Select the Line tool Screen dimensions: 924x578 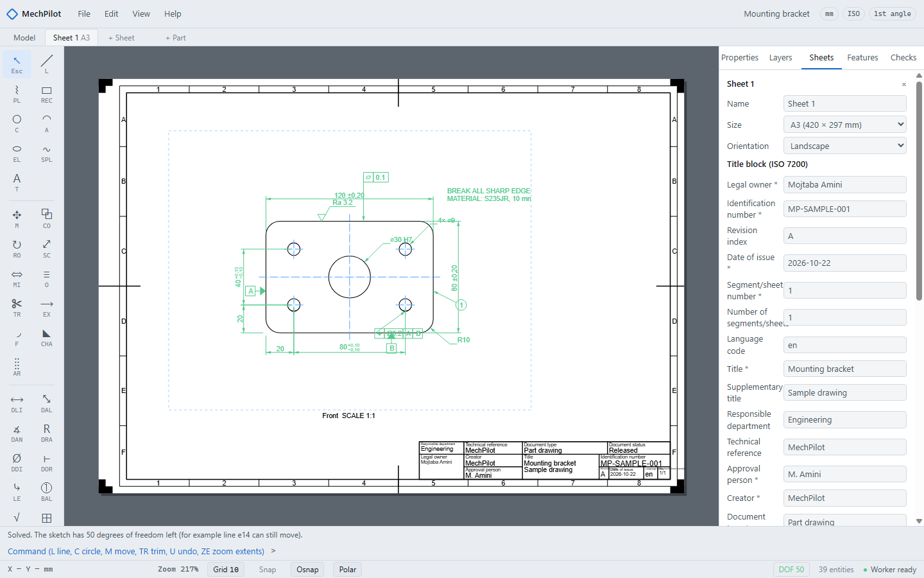pos(47,65)
